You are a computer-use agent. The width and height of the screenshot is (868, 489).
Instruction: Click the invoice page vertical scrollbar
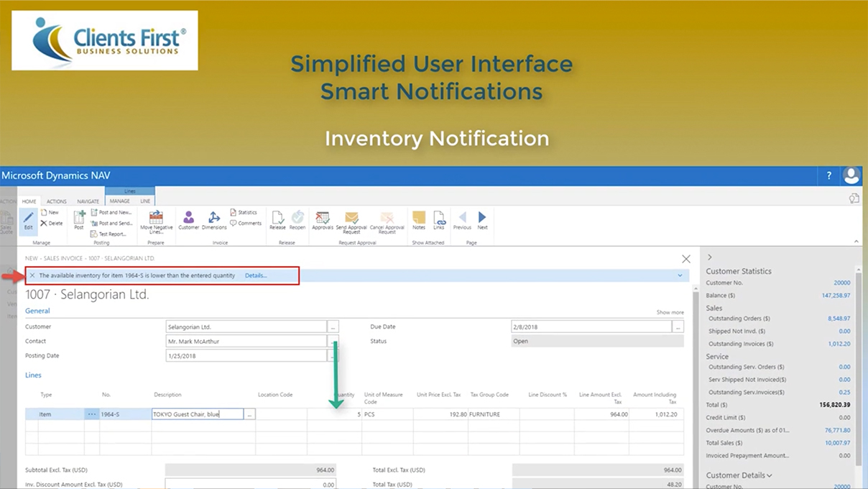695,387
